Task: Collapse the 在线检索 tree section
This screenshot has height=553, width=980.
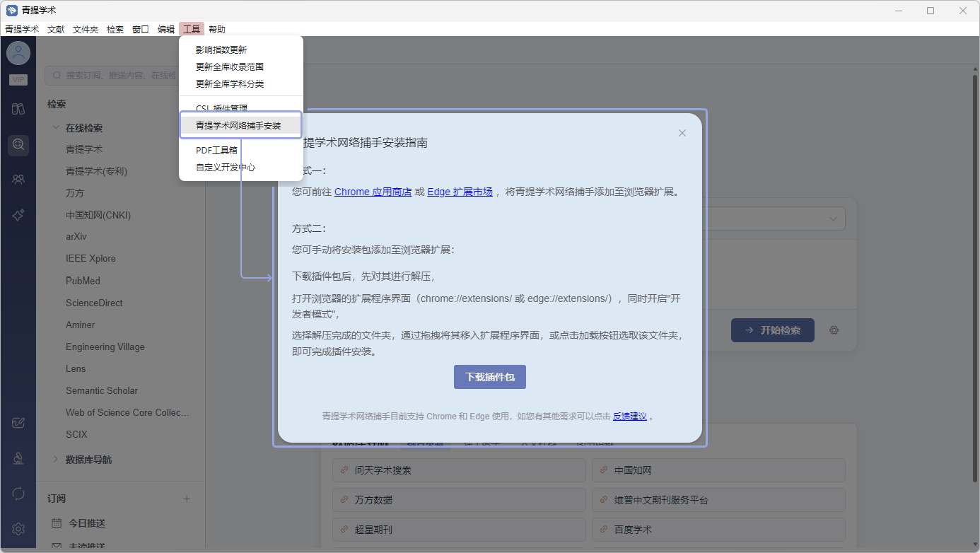Action: 55,128
